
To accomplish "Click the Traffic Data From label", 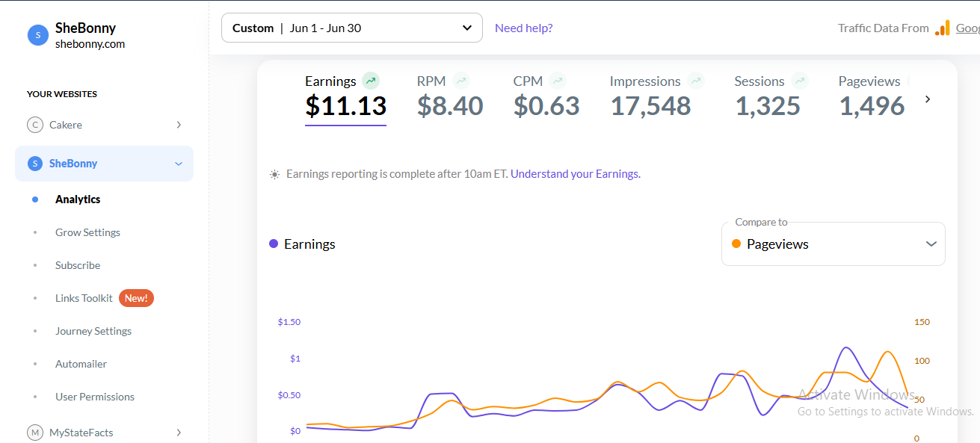I will 884,28.
